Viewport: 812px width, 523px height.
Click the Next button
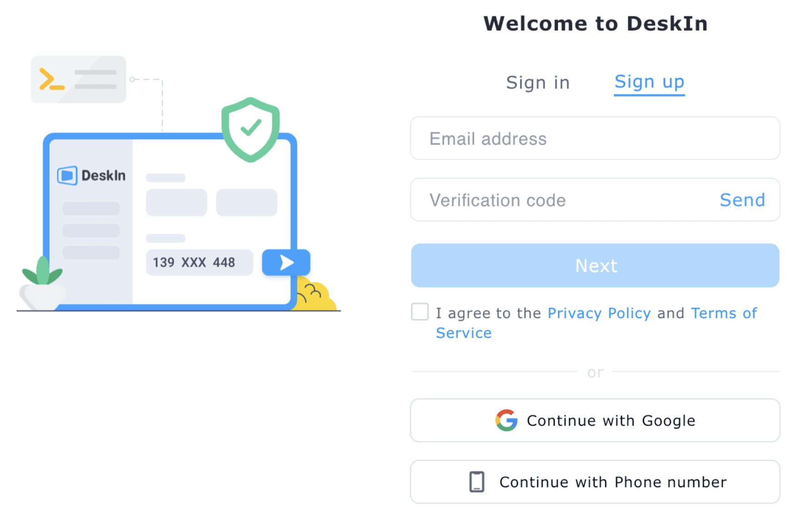[595, 265]
